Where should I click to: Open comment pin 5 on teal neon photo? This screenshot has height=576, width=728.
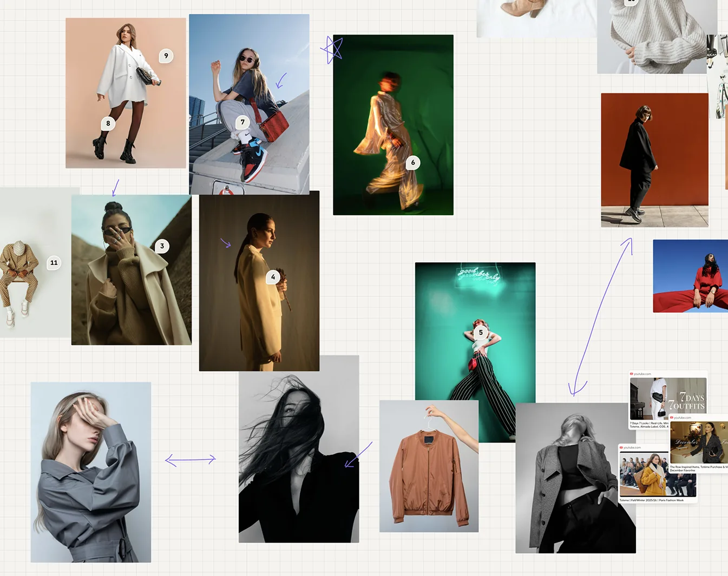481,333
